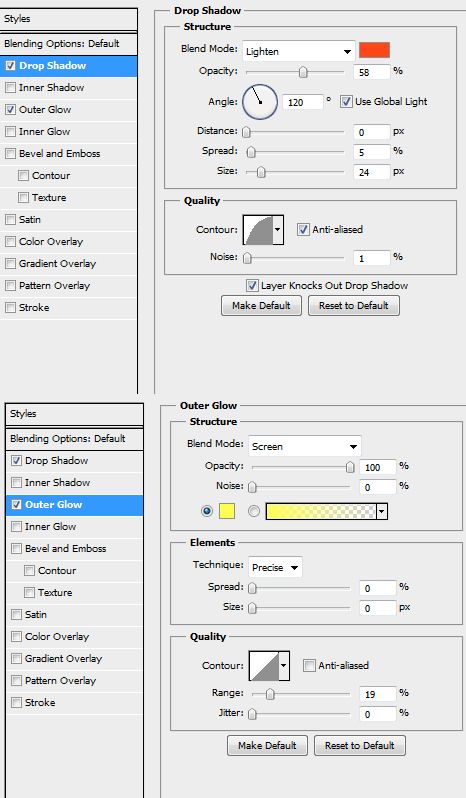Image resolution: width=466 pixels, height=798 pixels.
Task: Click the Drop Shadow Noise field showing 1
Action: click(371, 258)
